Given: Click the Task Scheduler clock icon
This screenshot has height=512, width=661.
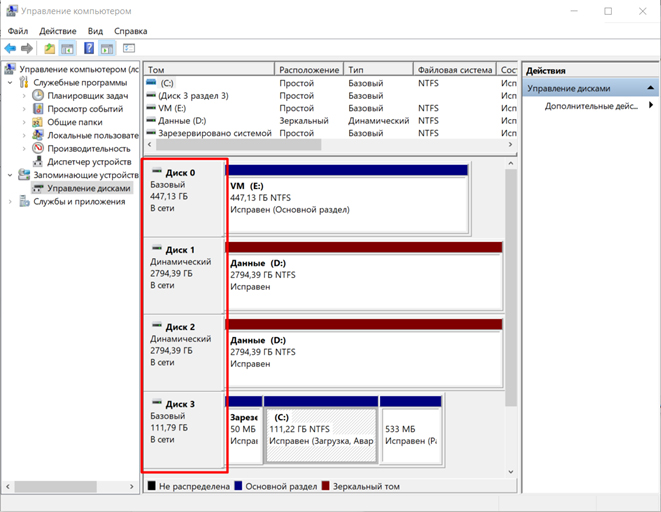Looking at the screenshot, I should 38,95.
